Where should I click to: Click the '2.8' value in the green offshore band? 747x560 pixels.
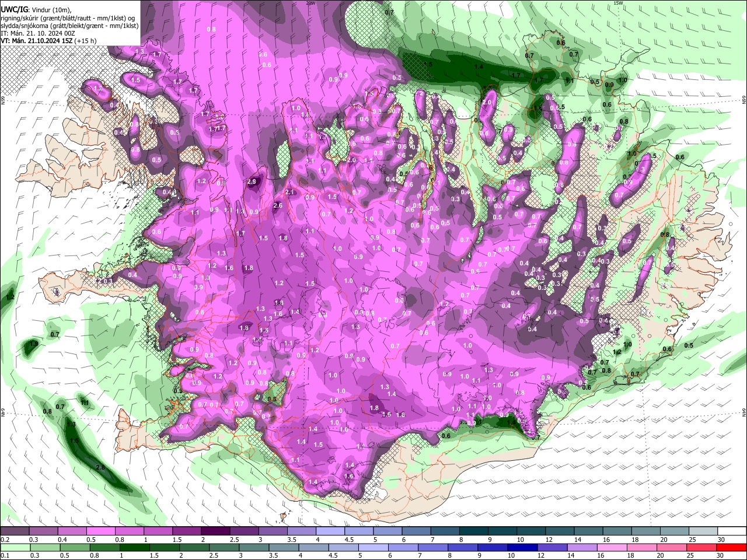point(100,467)
